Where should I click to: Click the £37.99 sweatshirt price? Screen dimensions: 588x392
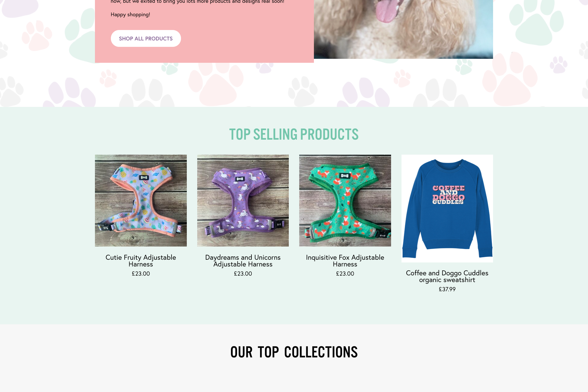click(x=447, y=289)
